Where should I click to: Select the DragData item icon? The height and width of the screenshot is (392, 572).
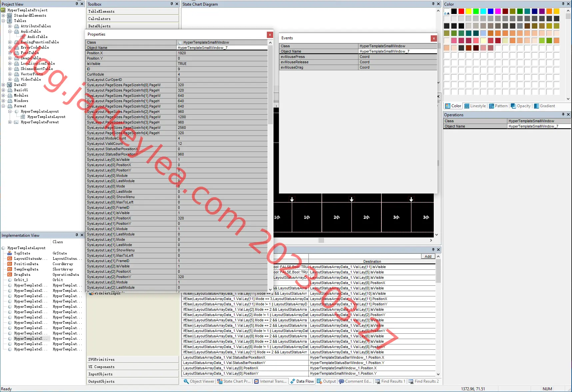click(10, 274)
